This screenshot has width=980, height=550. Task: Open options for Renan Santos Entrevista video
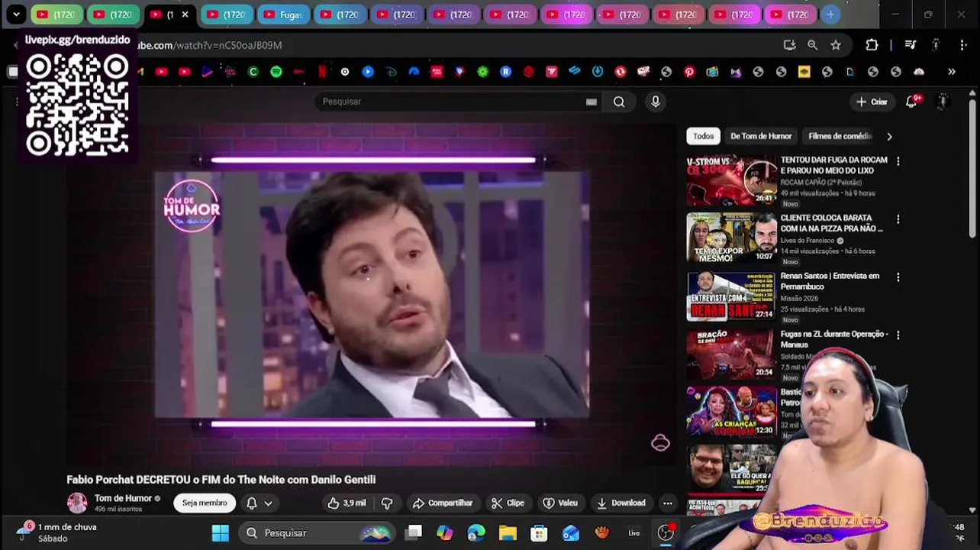(898, 277)
